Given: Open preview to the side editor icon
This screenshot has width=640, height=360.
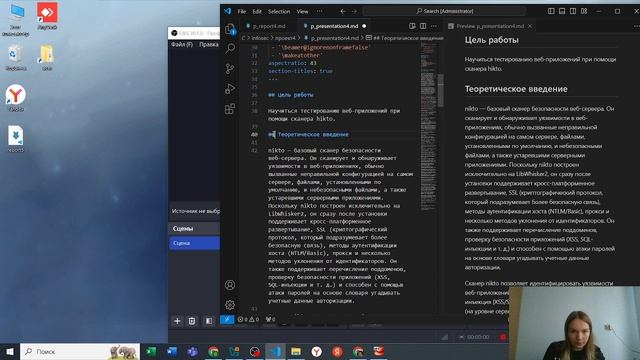Looking at the screenshot, I should click(412, 26).
